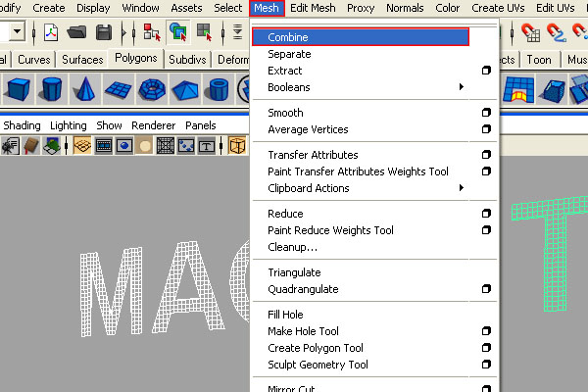The image size is (588, 392).
Task: Choose Separate from Mesh menu
Action: (x=289, y=54)
